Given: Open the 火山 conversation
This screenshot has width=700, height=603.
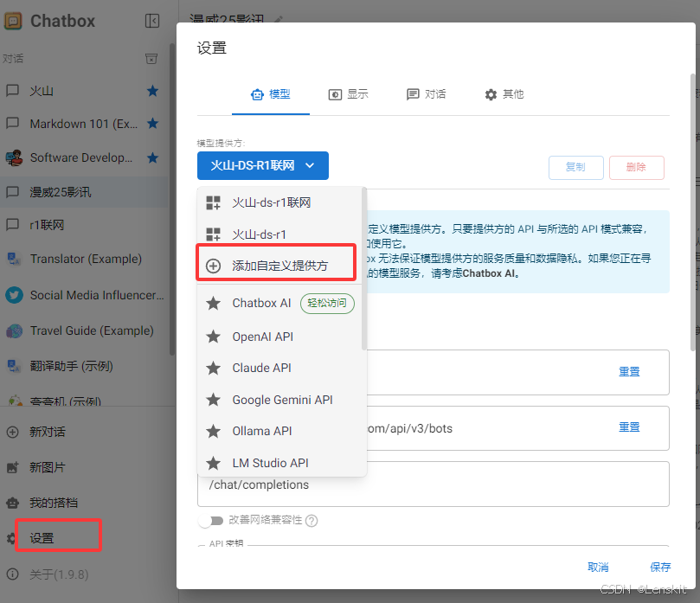Looking at the screenshot, I should [x=84, y=91].
